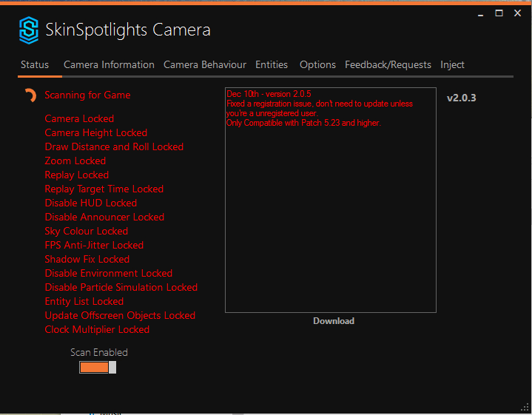Click 'Draw Distance and Roll Locked'
The height and width of the screenshot is (415, 532).
(x=114, y=147)
